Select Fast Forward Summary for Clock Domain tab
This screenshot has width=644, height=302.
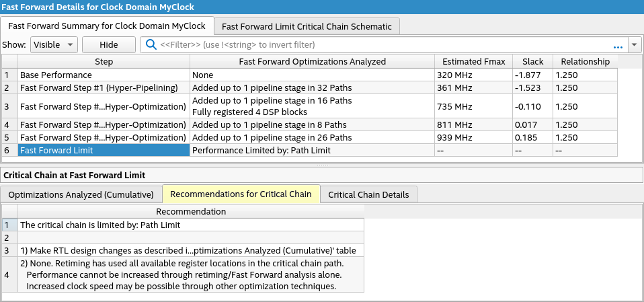pyautogui.click(x=107, y=26)
